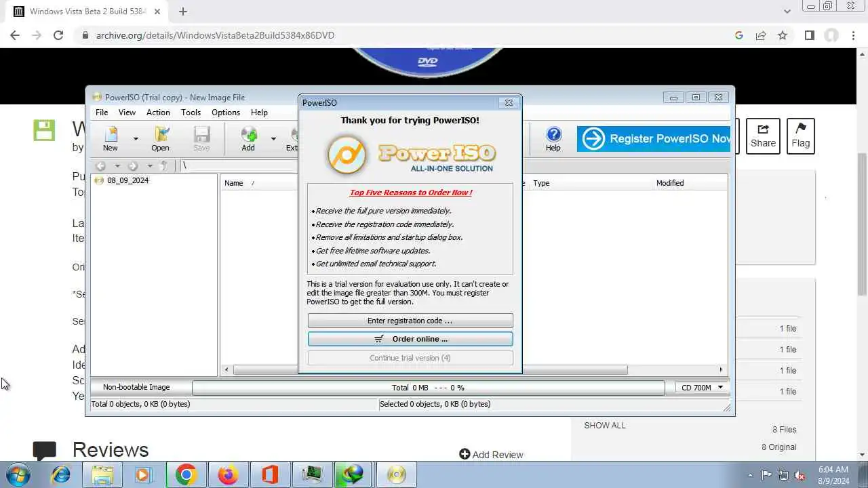
Task: Switch to PowerISO taskbar icon
Action: pos(396,474)
